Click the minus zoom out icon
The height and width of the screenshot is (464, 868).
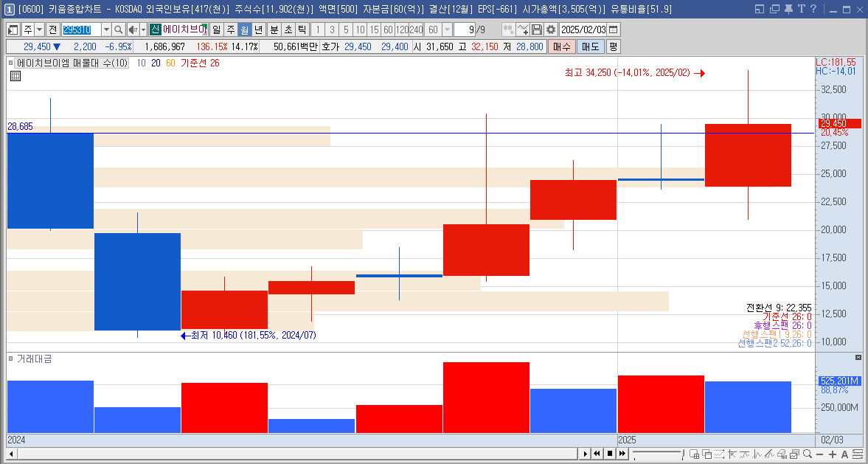[x=819, y=454]
